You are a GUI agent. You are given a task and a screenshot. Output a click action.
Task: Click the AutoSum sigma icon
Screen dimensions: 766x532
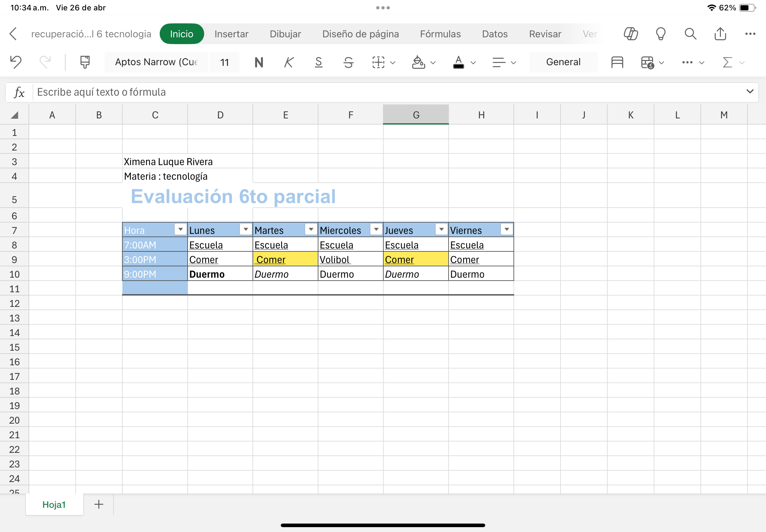click(x=727, y=62)
